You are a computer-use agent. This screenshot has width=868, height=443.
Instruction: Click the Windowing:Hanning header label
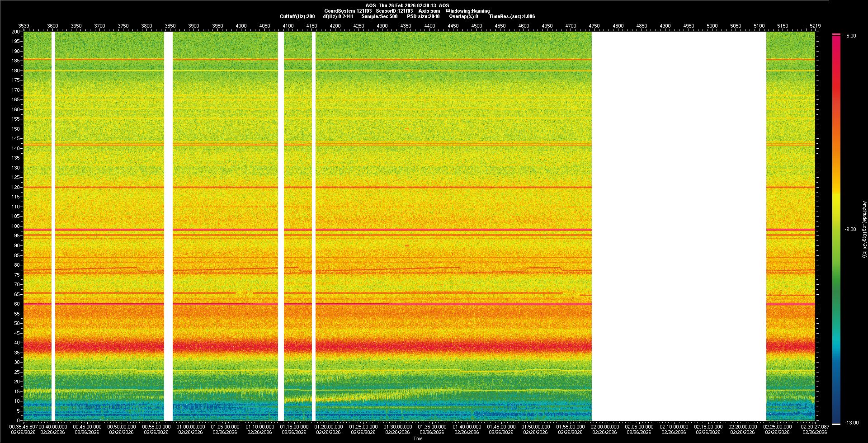[x=467, y=11]
